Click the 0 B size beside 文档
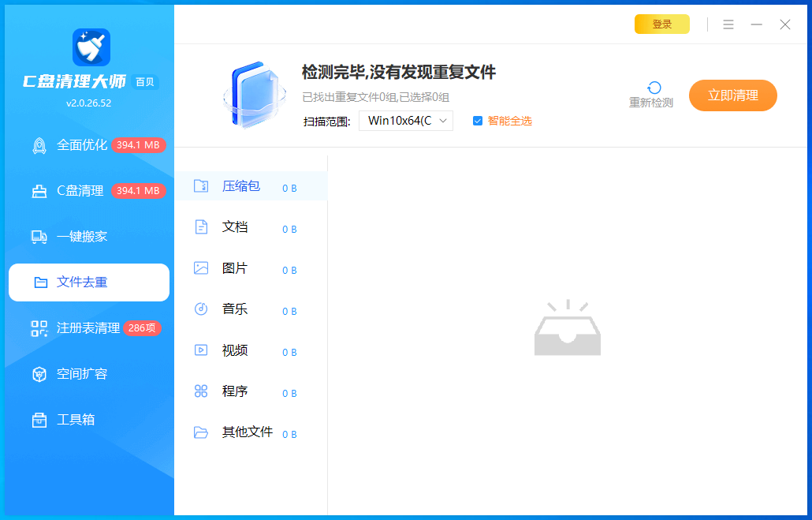The height and width of the screenshot is (520, 812). (289, 229)
